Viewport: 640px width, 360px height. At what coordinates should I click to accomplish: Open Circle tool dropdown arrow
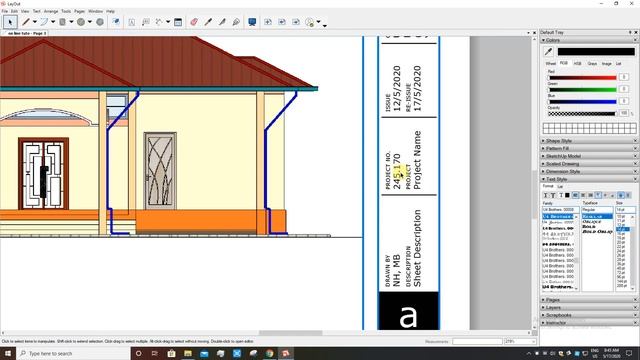point(90,22)
